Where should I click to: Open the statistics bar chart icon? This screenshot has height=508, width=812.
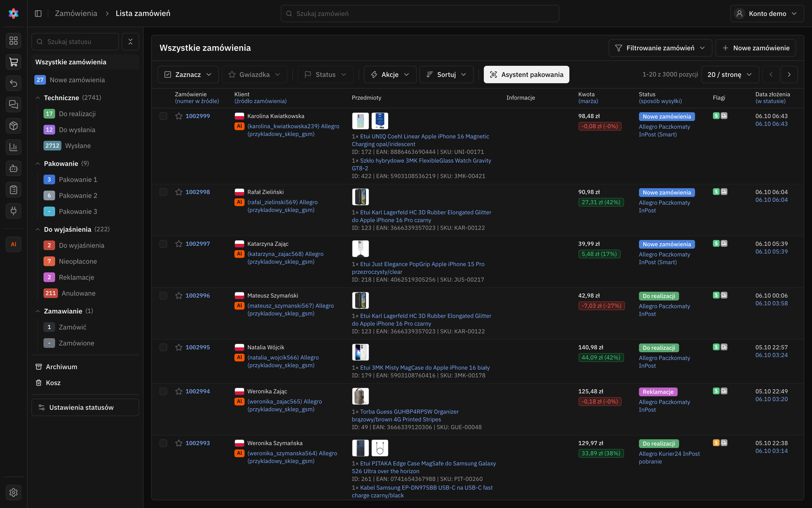pos(14,147)
